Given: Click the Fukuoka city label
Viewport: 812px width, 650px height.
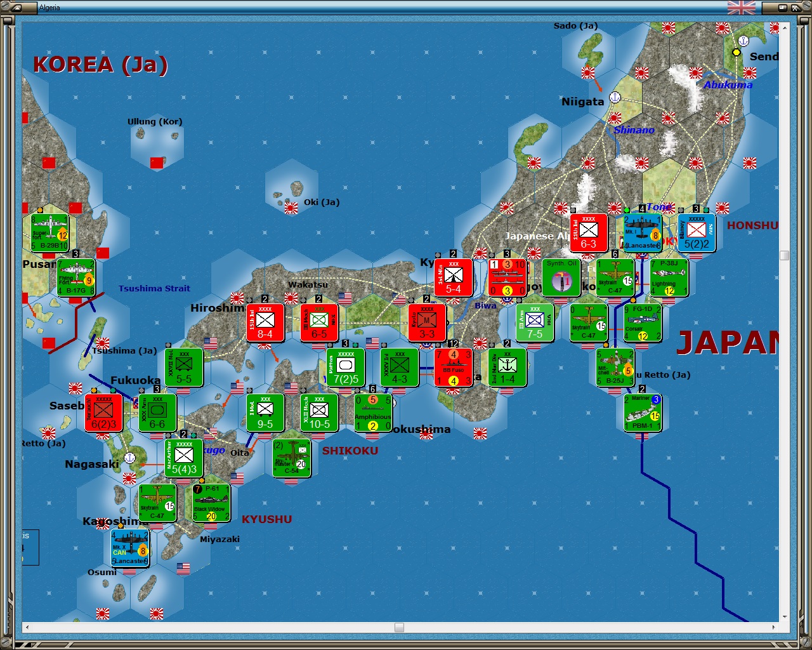Looking at the screenshot, I should [x=135, y=380].
